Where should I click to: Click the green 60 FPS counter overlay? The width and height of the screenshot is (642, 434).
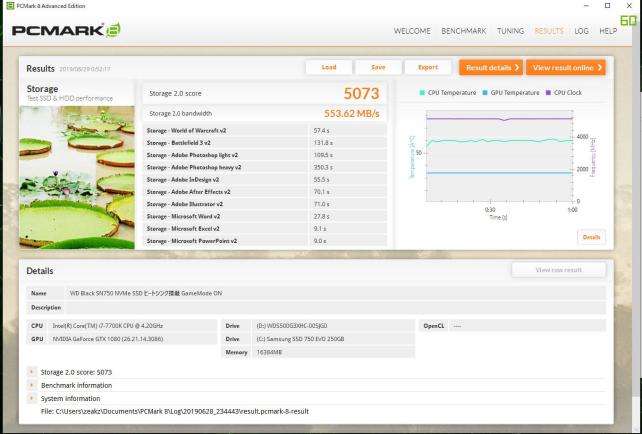click(628, 20)
